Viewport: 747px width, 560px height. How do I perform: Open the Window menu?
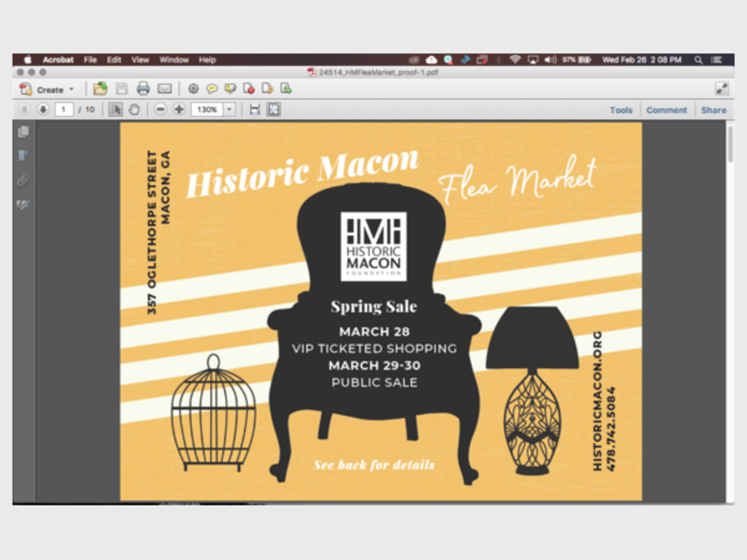(x=174, y=60)
